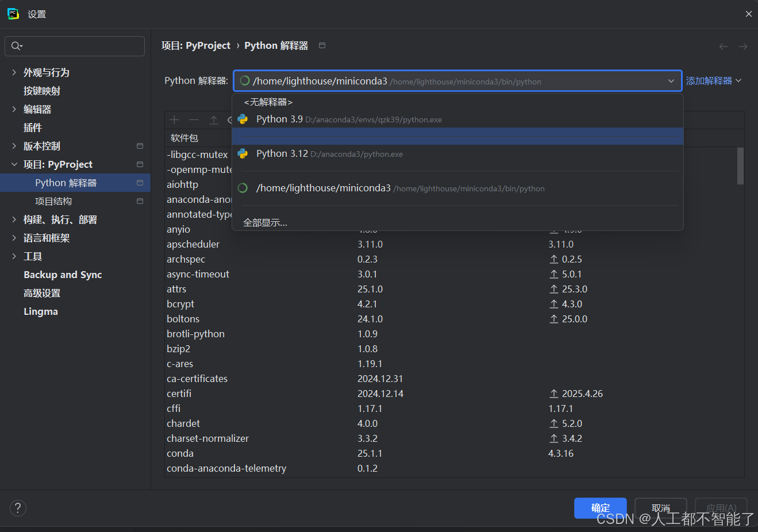Expand the 构建、执行、部署 section
The width and height of the screenshot is (758, 532).
coord(14,219)
